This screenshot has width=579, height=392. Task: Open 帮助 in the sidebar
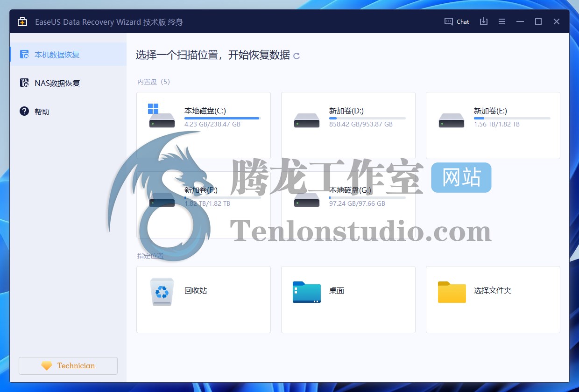coord(68,112)
